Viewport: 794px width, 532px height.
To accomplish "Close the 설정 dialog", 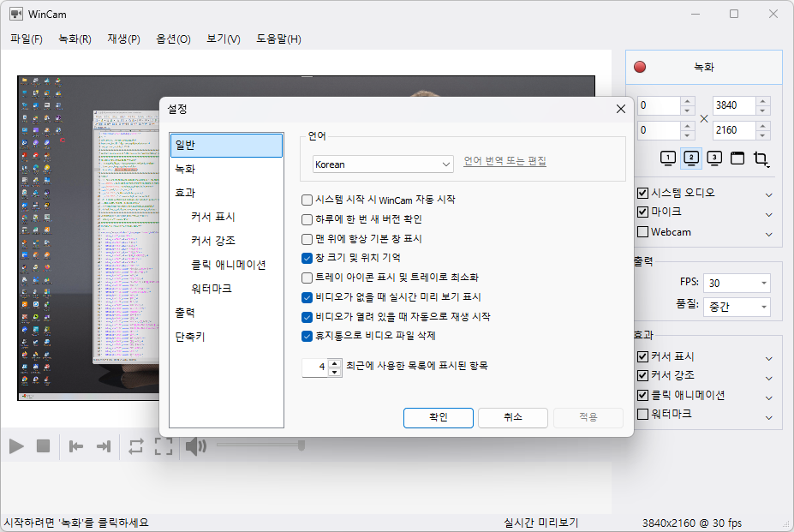I will (621, 109).
